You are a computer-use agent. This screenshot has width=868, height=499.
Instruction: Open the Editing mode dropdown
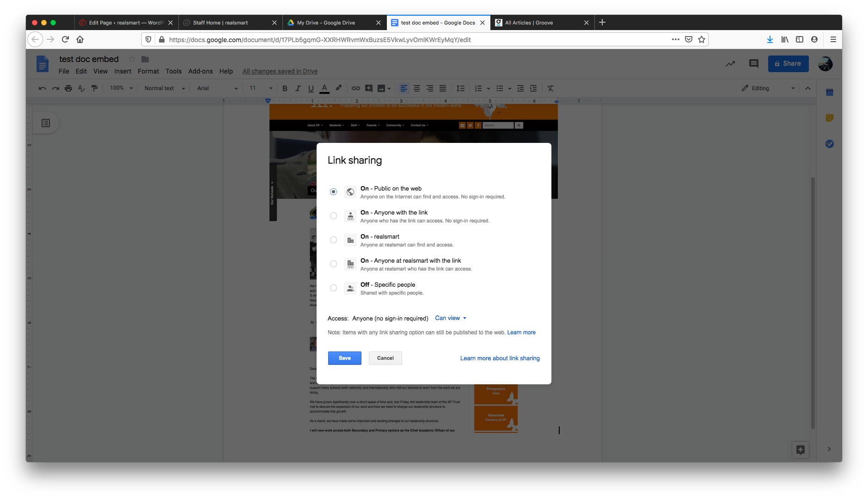point(768,88)
